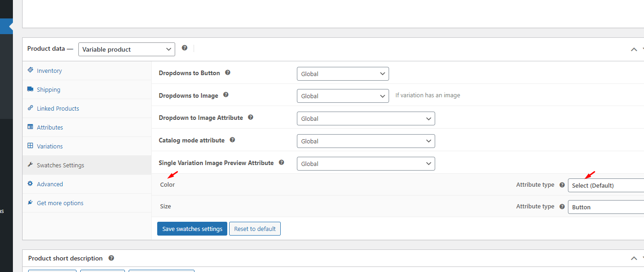Open Single Variation Image Preview Attribute select

click(x=366, y=164)
